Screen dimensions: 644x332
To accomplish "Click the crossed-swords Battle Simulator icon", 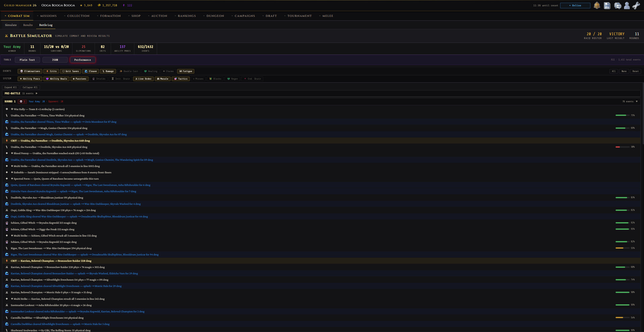I will [x=6, y=36].
